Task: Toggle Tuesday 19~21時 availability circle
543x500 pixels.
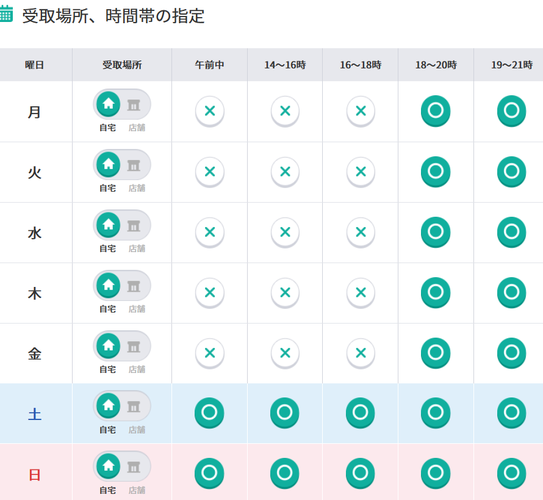Action: point(511,172)
